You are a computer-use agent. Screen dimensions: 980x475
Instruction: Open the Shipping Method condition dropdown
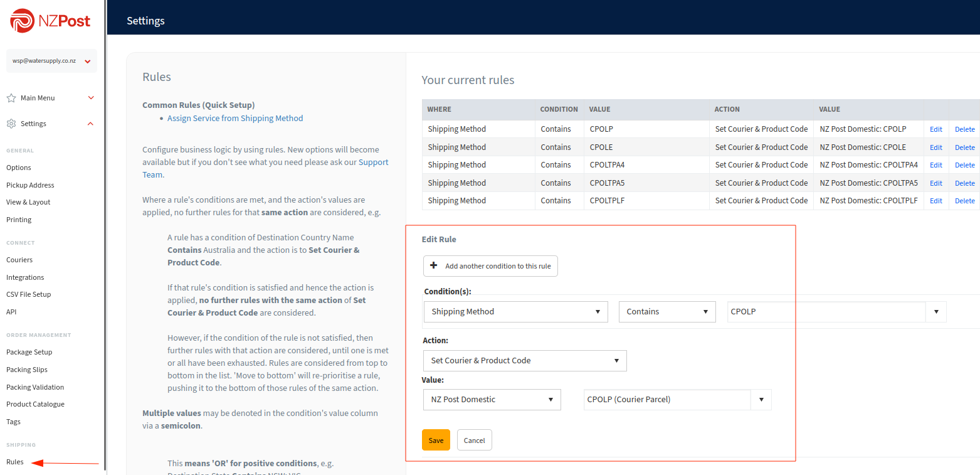click(515, 312)
